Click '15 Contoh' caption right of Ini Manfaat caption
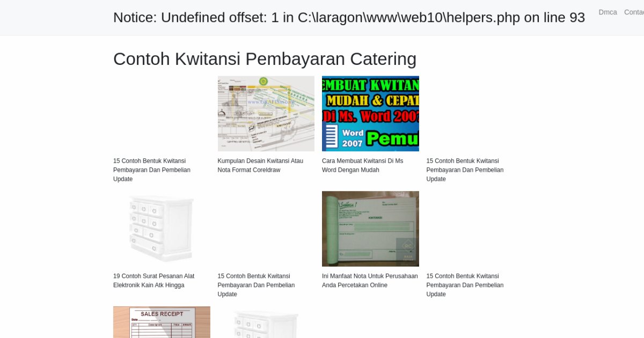644x338 pixels. (x=465, y=285)
